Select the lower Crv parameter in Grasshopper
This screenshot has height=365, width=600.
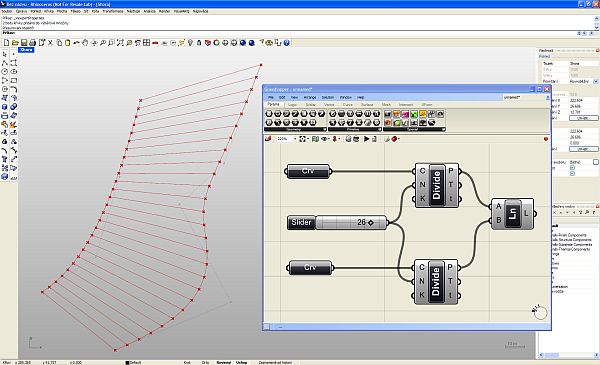coord(310,267)
